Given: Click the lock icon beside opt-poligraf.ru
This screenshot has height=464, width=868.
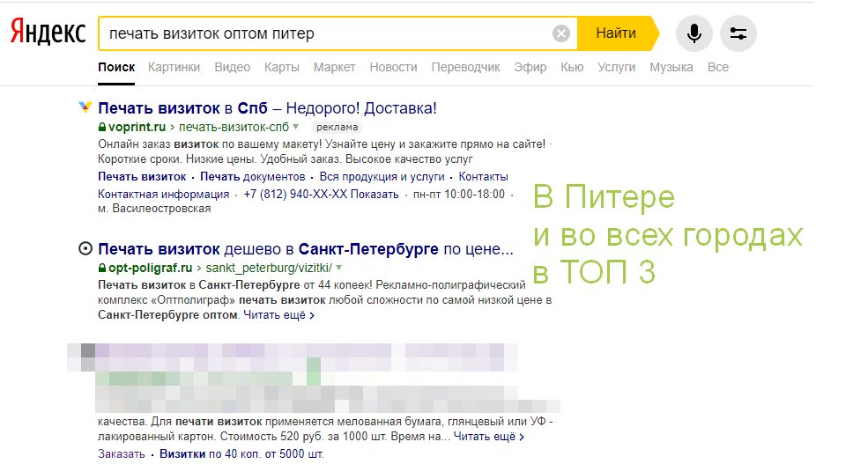Looking at the screenshot, I should tap(102, 268).
